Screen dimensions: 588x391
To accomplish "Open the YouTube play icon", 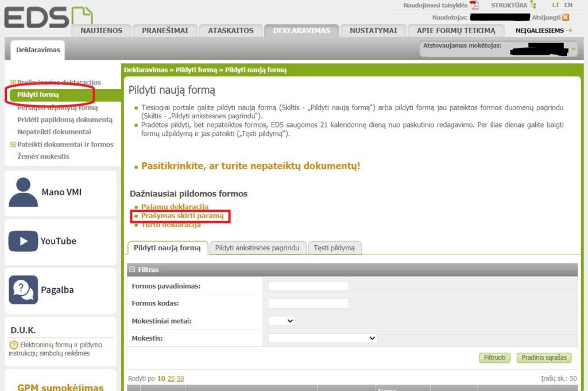I will coord(23,241).
